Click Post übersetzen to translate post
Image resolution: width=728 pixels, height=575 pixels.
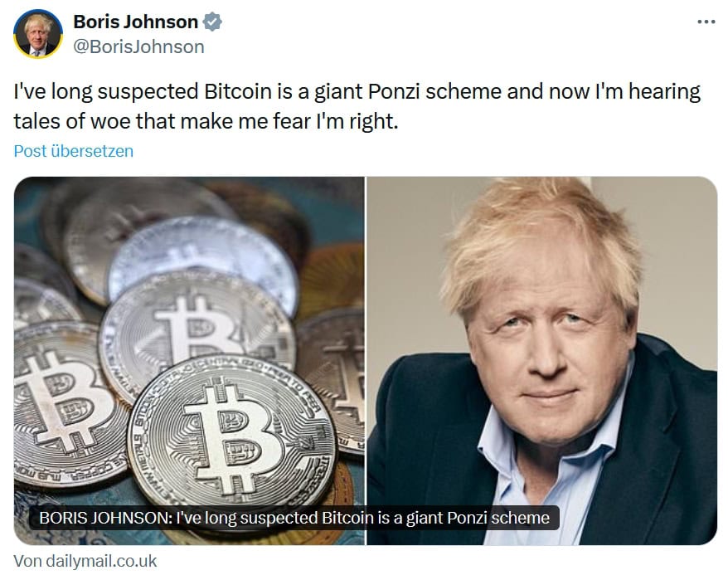coord(73,151)
